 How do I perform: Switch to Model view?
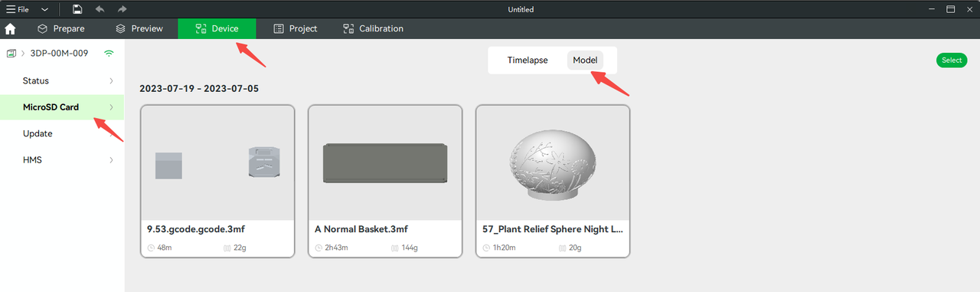[x=585, y=61]
